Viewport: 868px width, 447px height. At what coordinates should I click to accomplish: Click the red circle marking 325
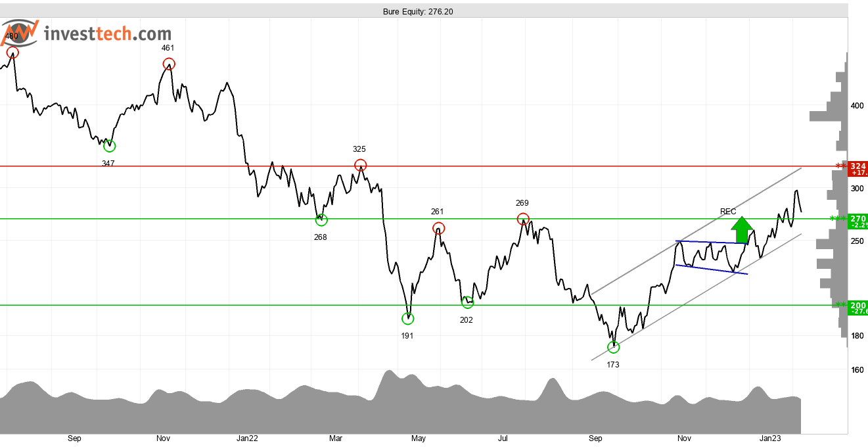[x=360, y=165]
